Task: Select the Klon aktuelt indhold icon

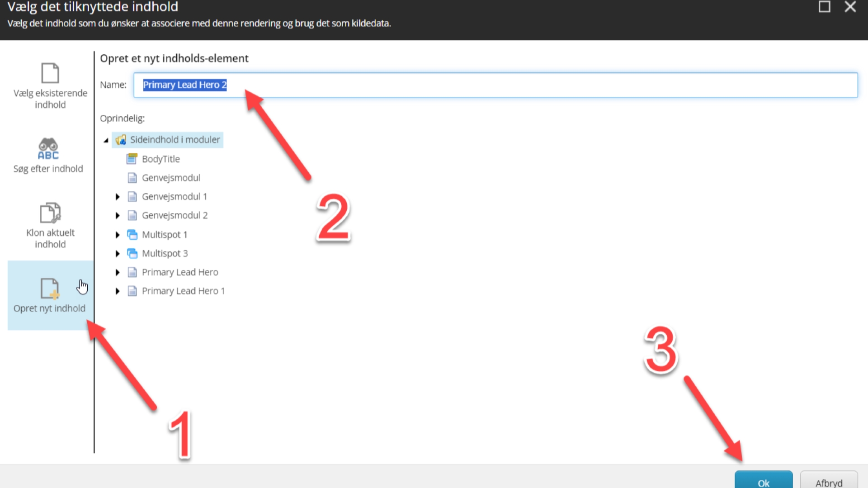Action: (50, 213)
